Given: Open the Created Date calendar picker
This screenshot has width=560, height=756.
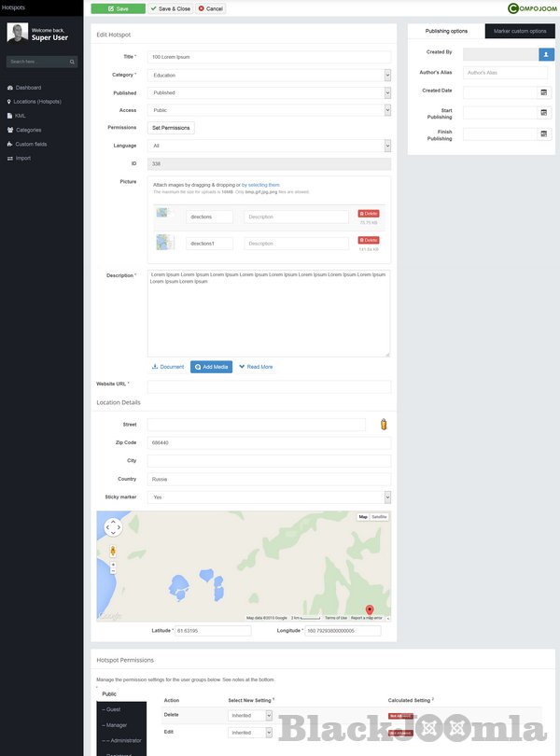Looking at the screenshot, I should (x=544, y=92).
